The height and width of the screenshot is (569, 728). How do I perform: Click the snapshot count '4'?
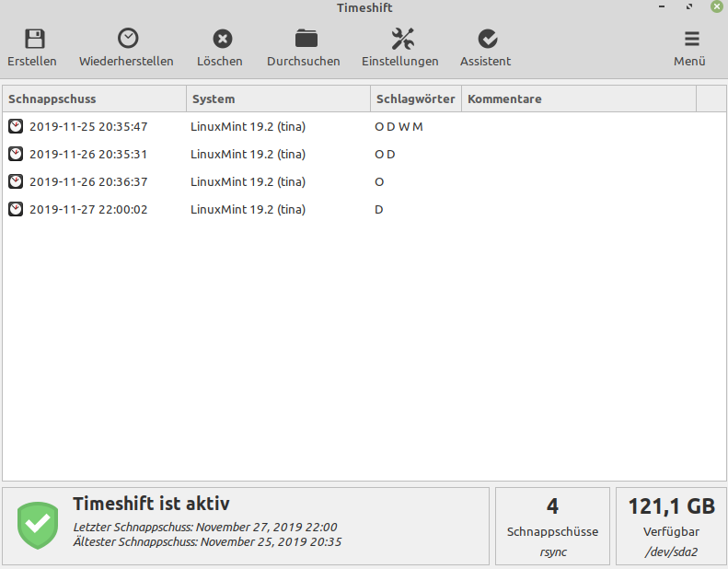(x=552, y=506)
